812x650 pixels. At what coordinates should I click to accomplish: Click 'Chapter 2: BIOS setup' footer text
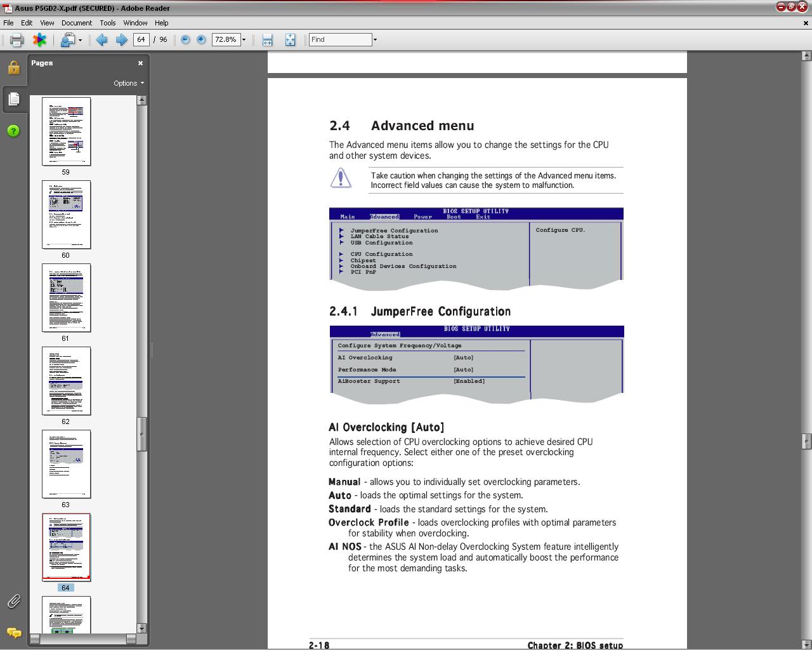575,645
